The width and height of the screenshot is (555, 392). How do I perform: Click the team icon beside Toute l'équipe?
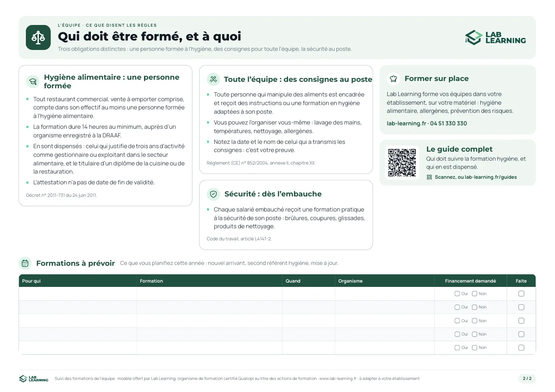point(213,79)
